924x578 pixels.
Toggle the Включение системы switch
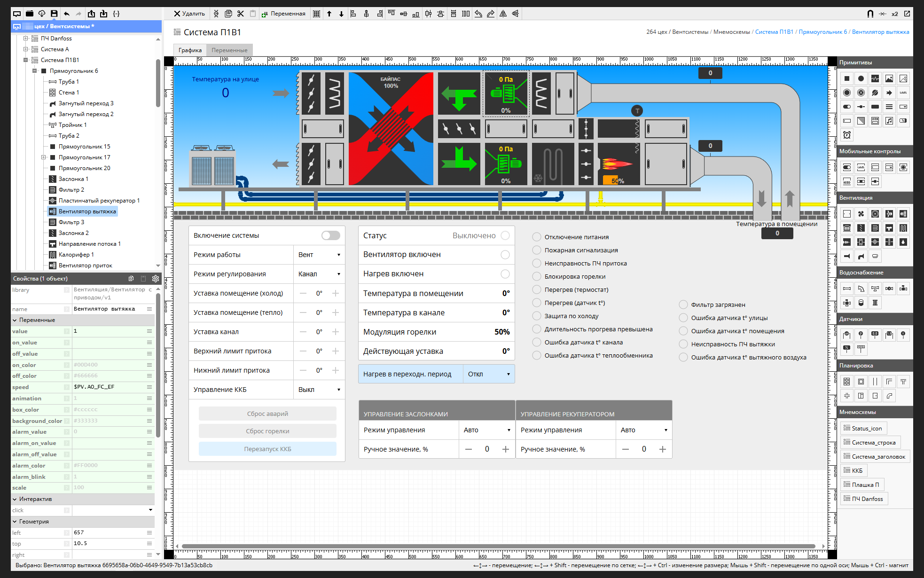(x=330, y=235)
